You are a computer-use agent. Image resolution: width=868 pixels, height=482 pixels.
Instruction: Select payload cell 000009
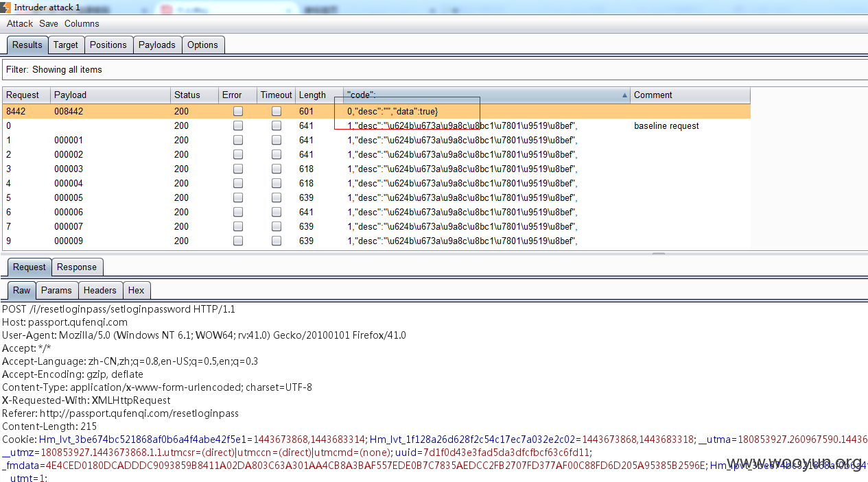coord(69,241)
